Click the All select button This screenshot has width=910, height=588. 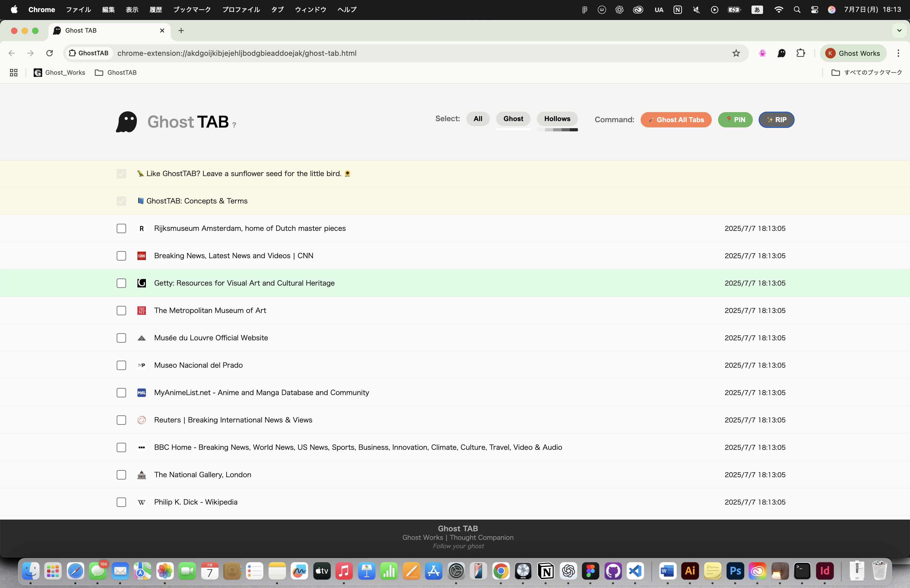(x=478, y=119)
